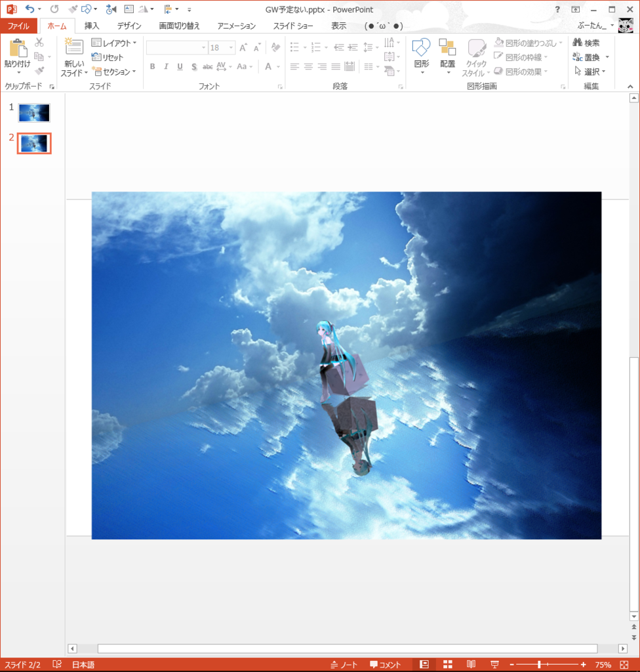Click the Slide Sorter view icon

click(x=448, y=664)
